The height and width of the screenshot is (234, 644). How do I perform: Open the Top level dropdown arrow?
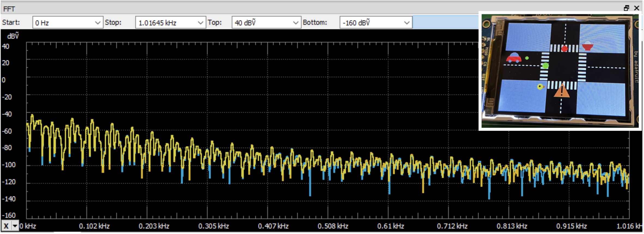pyautogui.click(x=296, y=23)
